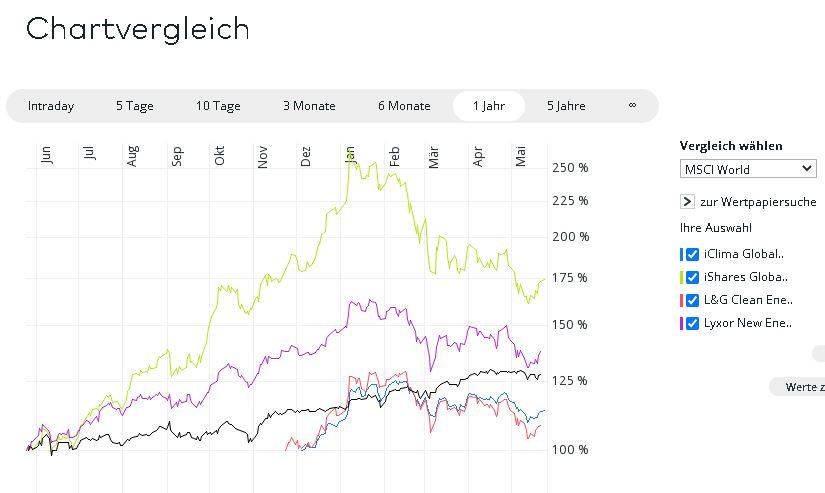
Task: Select the infinity (max) time range
Action: point(632,106)
